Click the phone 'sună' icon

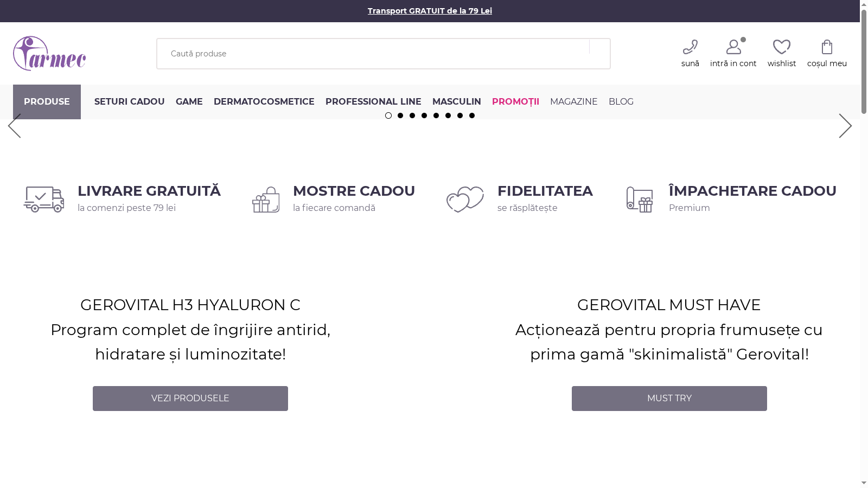pos(690,47)
